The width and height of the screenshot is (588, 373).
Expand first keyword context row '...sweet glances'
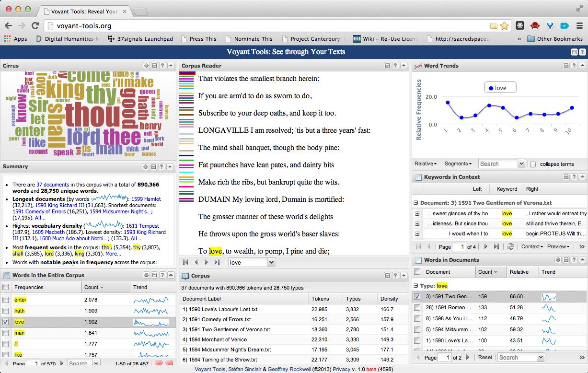click(x=417, y=213)
